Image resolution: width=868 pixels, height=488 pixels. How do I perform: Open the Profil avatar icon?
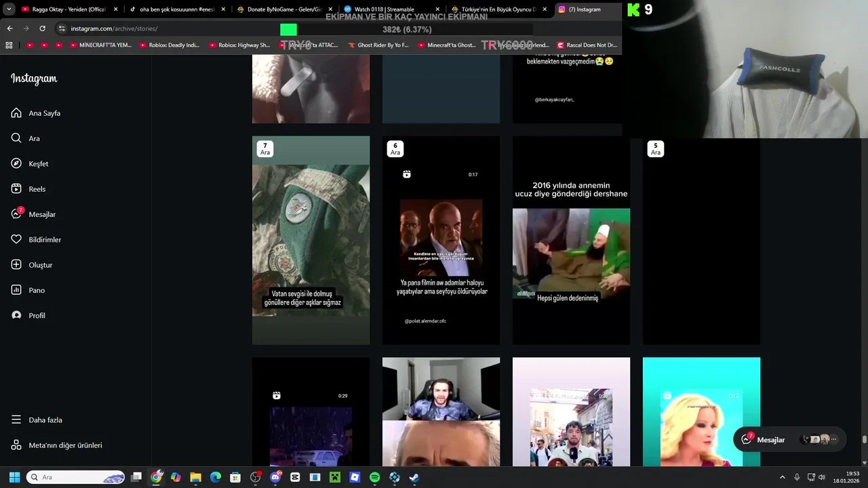16,315
